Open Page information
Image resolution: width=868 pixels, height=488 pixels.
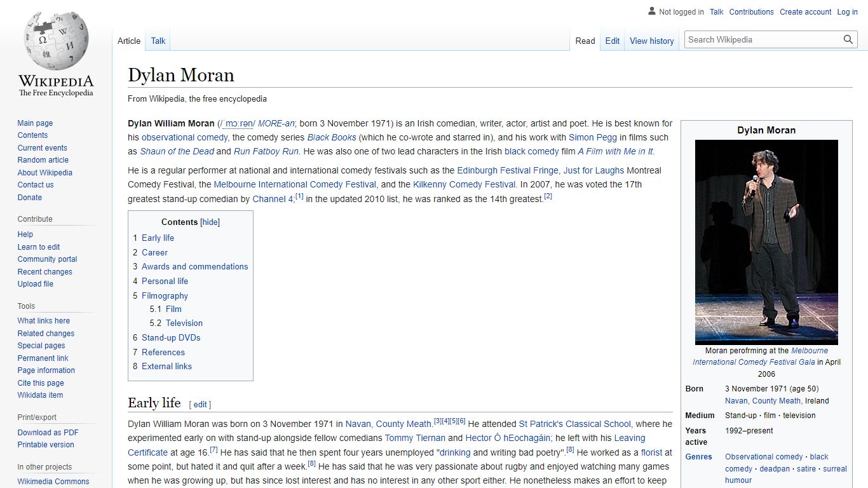click(46, 370)
